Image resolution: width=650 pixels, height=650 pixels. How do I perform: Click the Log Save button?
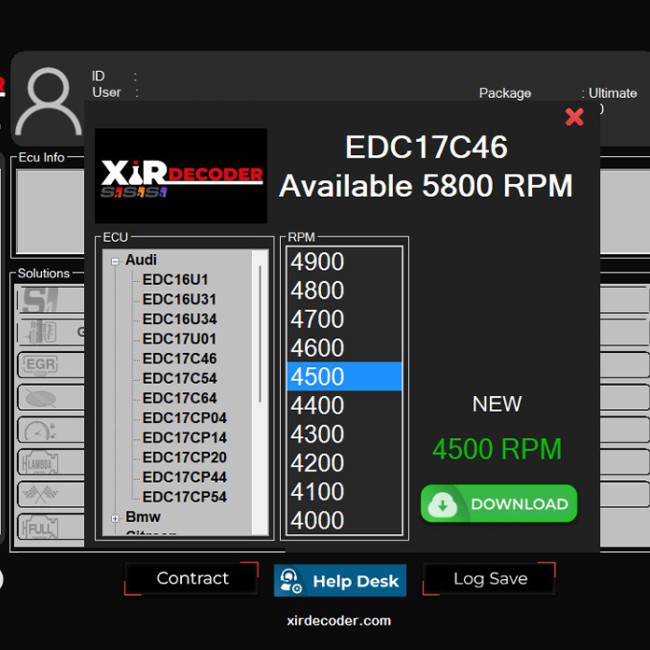490,578
